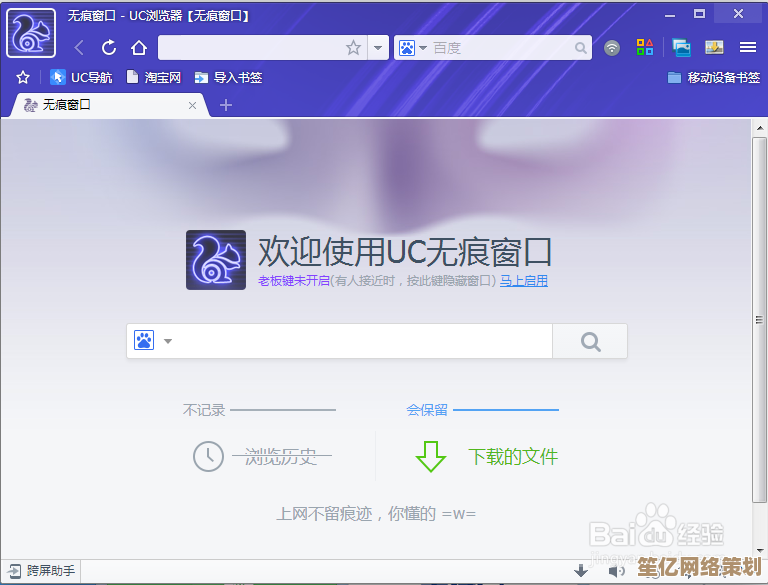The image size is (768, 585).
Task: Click the hamburger main menu icon
Action: coord(747,47)
